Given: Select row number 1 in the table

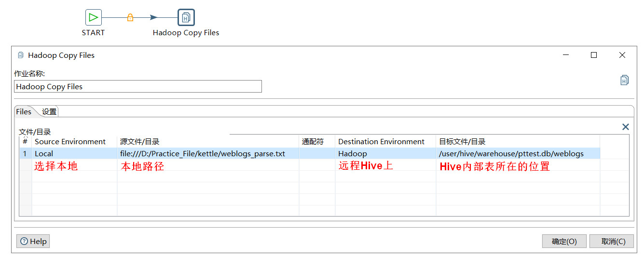Looking at the screenshot, I should pyautogui.click(x=25, y=154).
